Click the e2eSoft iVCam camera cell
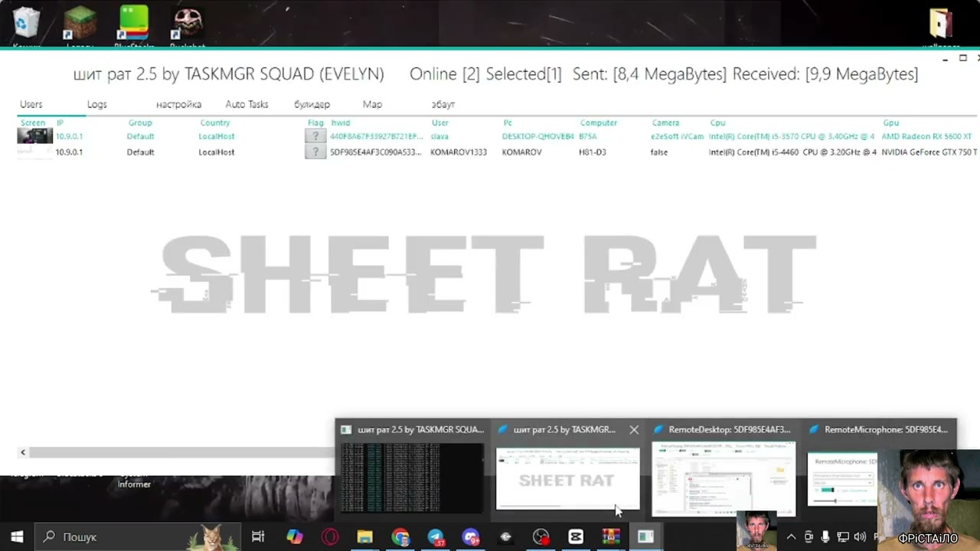The width and height of the screenshot is (980, 551). coord(676,136)
